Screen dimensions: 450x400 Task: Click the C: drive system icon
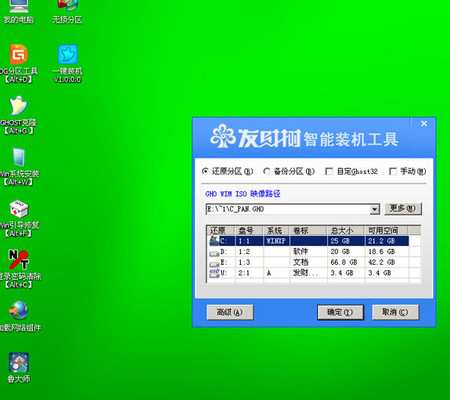point(214,240)
